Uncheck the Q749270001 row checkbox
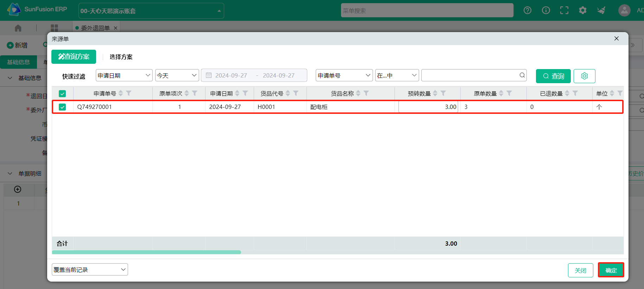 point(62,107)
